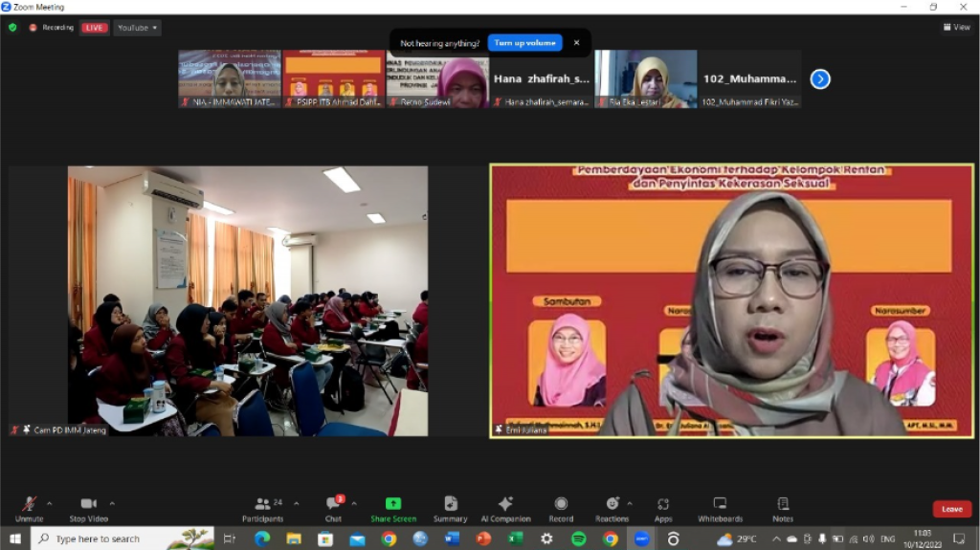Screen dimensions: 980x550
Task: Open YouTube live stream dropdown
Action: [x=137, y=28]
